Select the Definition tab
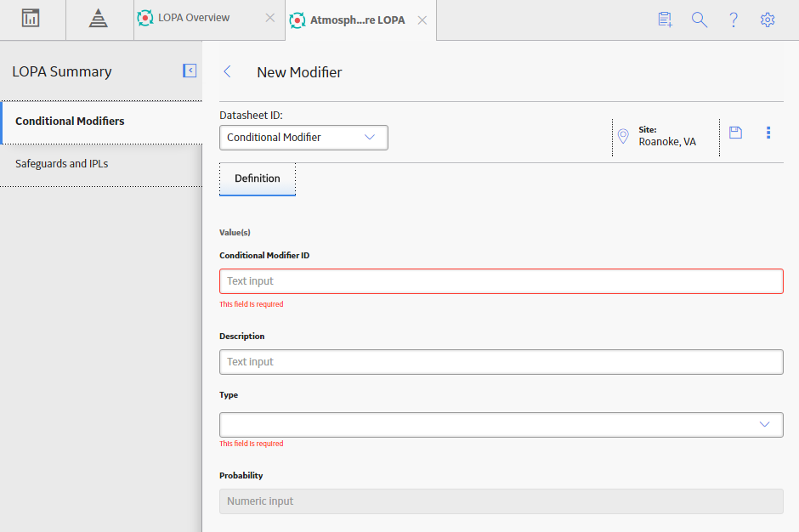 click(x=258, y=178)
